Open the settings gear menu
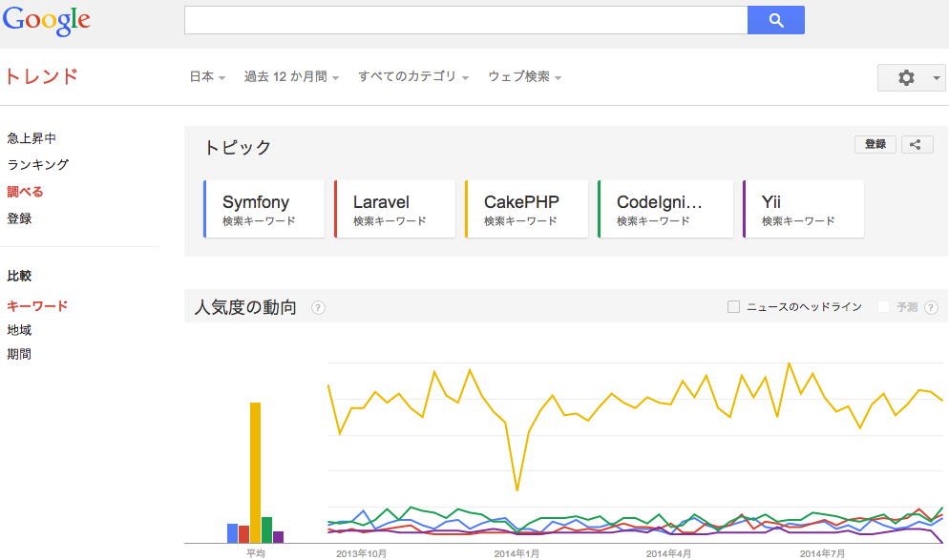This screenshot has width=949, height=560. [x=912, y=77]
